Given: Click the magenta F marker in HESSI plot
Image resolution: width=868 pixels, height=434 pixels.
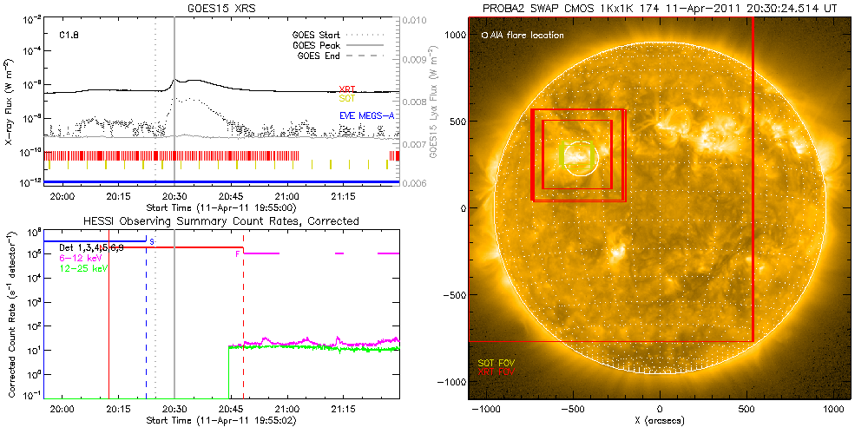Looking at the screenshot, I should 237,253.
